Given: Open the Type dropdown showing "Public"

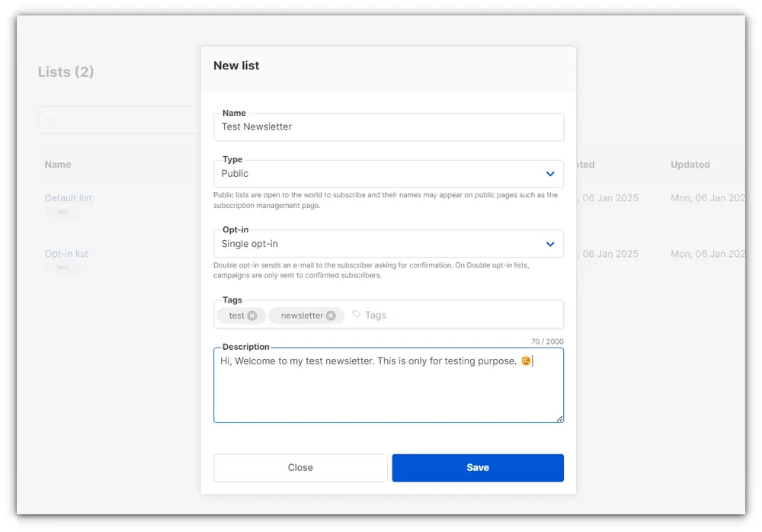Looking at the screenshot, I should (381, 174).
